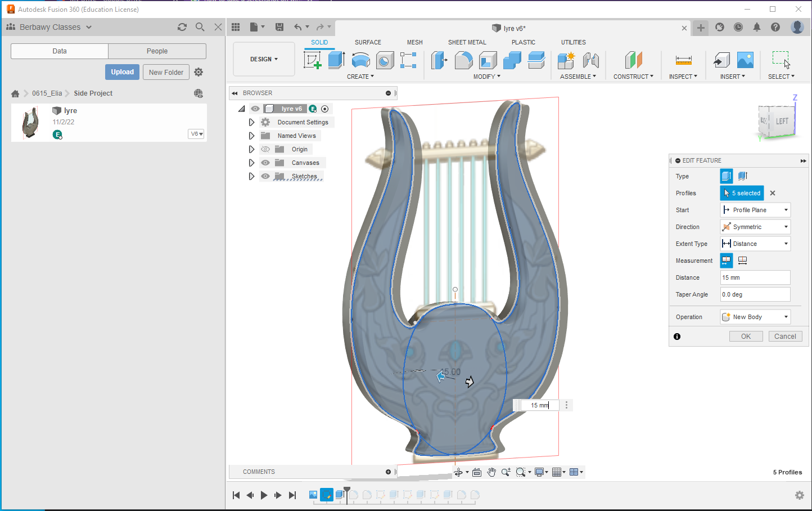Open the Measure tool under Inspect
Viewport: 812px width, 511px height.
pos(683,60)
